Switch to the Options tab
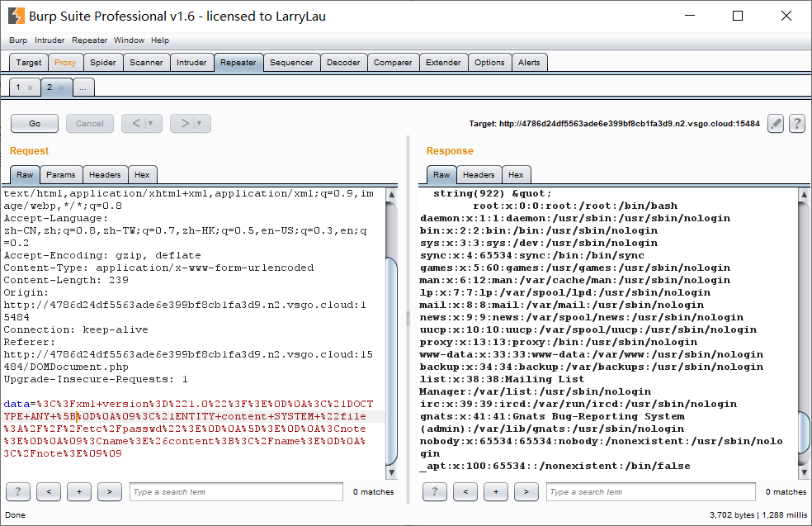The height and width of the screenshot is (526, 812). (x=489, y=62)
